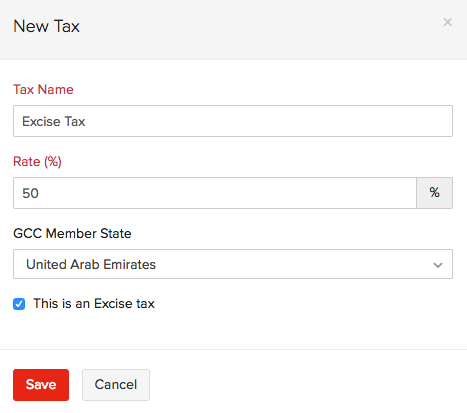
Task: Click the Tax Name label
Action: 43,89
